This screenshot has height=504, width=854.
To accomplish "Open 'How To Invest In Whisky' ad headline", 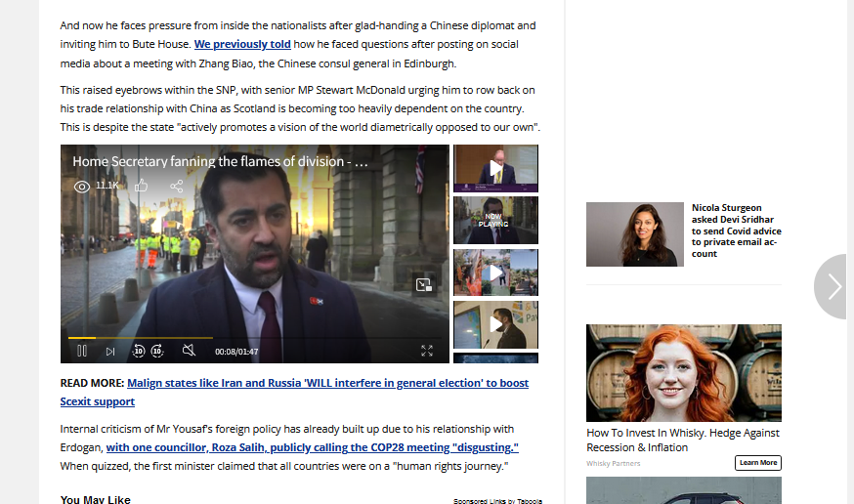I will [x=683, y=441].
